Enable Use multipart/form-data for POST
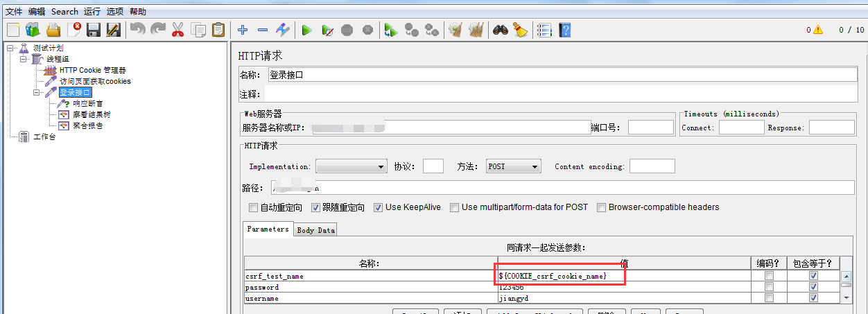The image size is (868, 314). [x=455, y=207]
